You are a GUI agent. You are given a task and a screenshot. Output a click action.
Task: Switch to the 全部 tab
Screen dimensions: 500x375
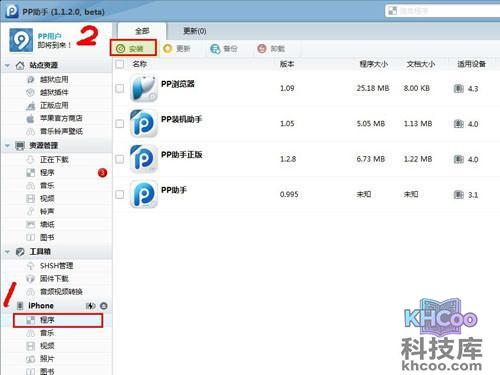coord(142,31)
